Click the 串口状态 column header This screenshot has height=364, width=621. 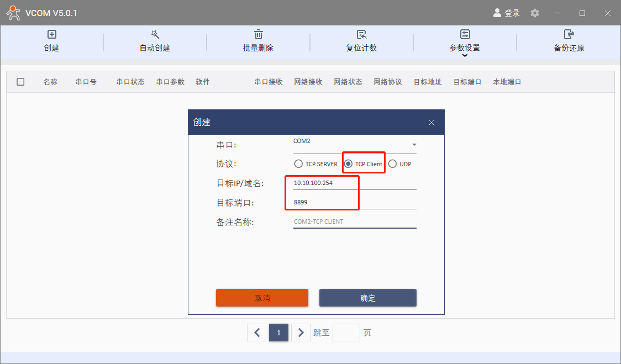[x=130, y=82]
